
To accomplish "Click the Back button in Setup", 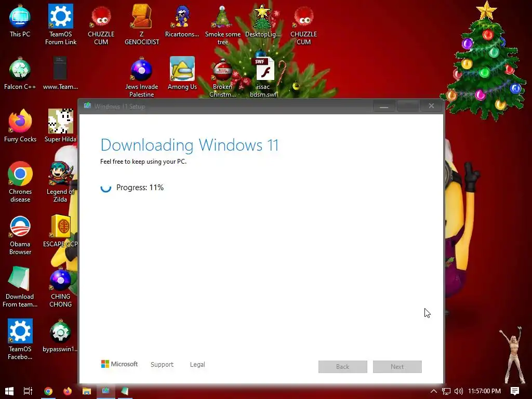I will [343, 367].
